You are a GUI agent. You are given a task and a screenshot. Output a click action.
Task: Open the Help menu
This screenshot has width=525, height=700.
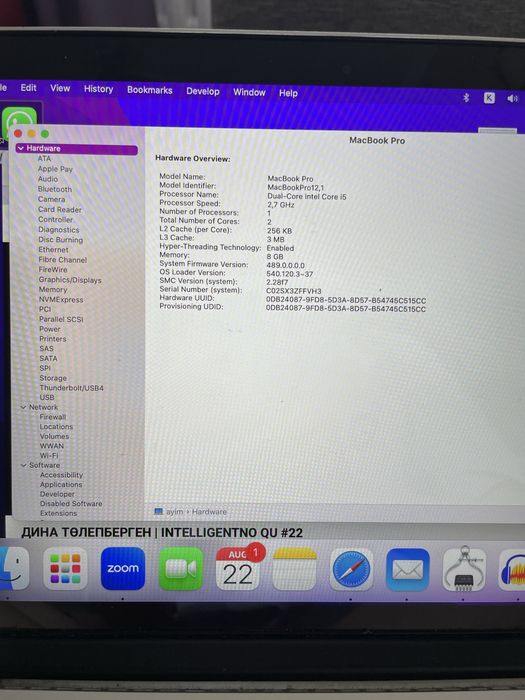point(288,93)
